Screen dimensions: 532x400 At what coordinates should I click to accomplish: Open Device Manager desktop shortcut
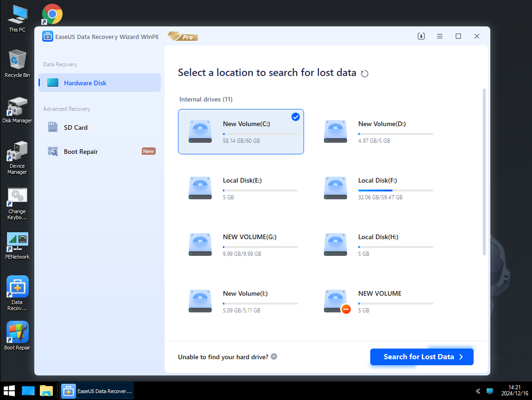17,158
